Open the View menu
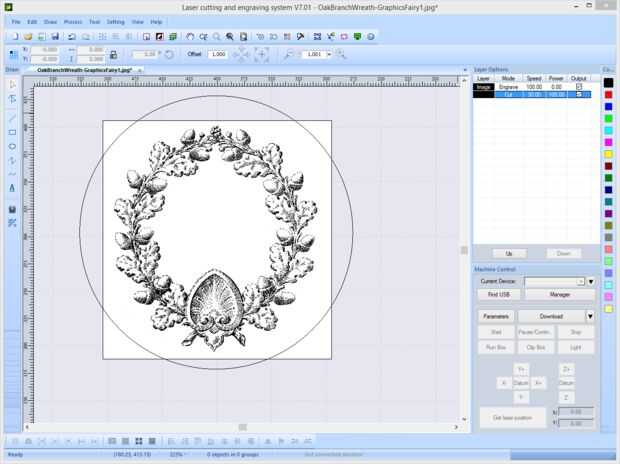 click(x=138, y=22)
